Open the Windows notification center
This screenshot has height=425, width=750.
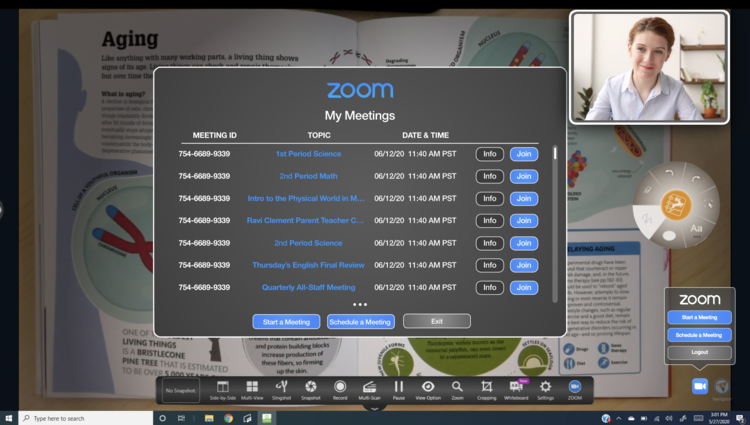tap(739, 418)
